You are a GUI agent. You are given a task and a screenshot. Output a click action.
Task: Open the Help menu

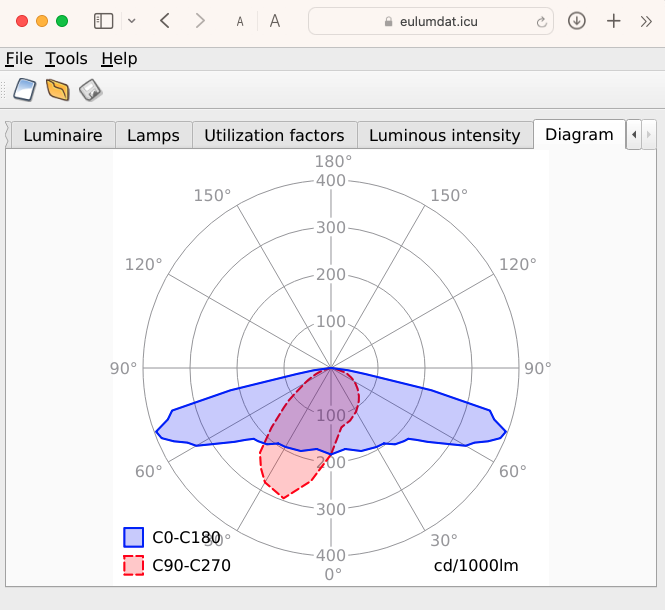pyautogui.click(x=119, y=59)
